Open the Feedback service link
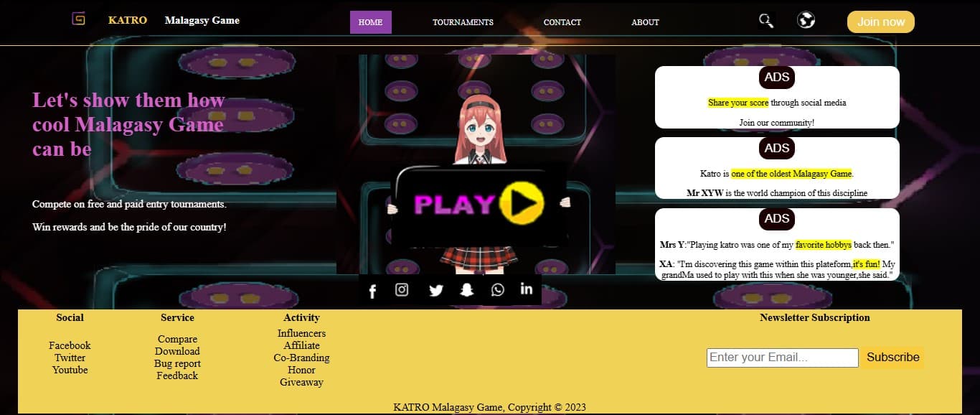The image size is (980, 415). pyautogui.click(x=177, y=376)
